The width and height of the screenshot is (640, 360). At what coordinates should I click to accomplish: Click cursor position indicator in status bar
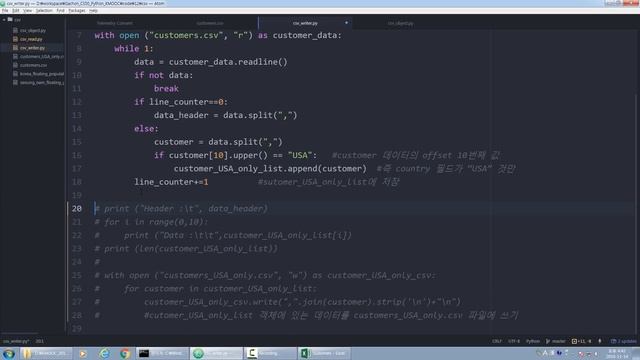[x=39, y=341]
